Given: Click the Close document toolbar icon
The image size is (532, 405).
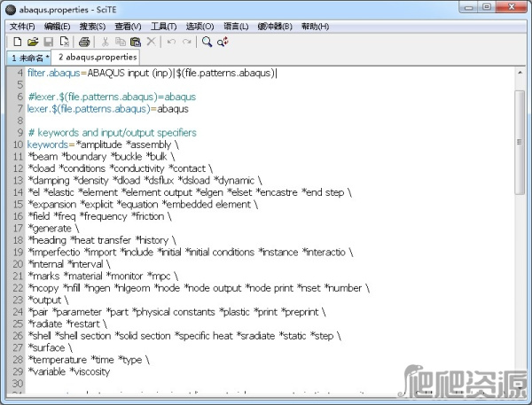Looking at the screenshot, I should [x=65, y=42].
